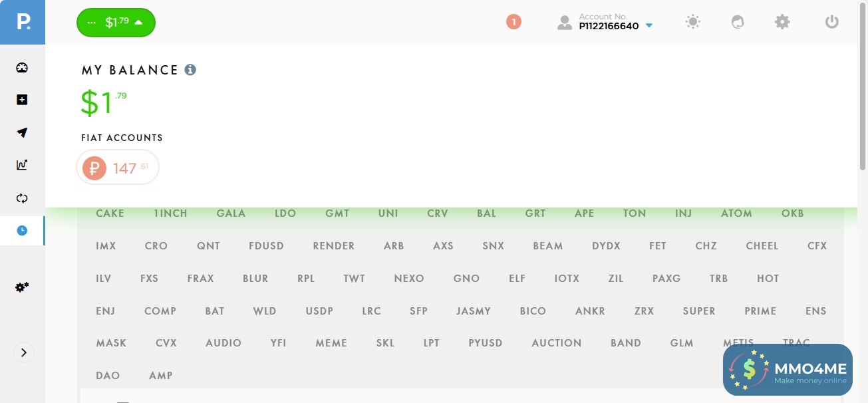Select the TON currency tab

click(x=635, y=213)
